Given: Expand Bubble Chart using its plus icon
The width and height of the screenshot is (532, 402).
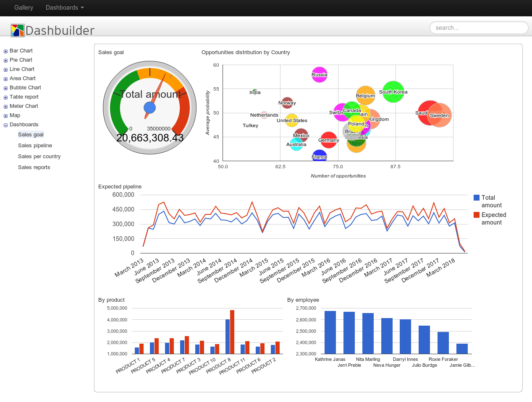Looking at the screenshot, I should 5,88.
